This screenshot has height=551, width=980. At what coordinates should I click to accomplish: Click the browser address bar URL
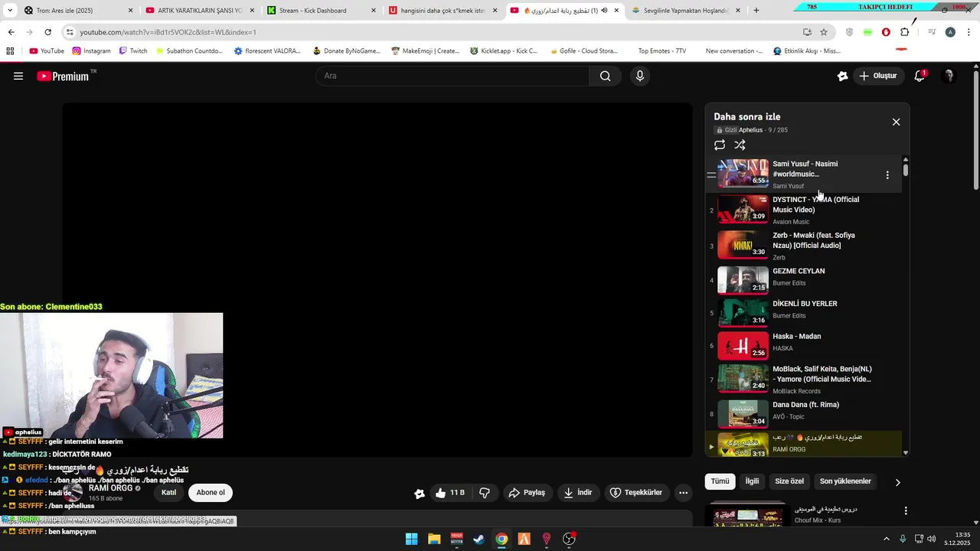pyautogui.click(x=168, y=32)
